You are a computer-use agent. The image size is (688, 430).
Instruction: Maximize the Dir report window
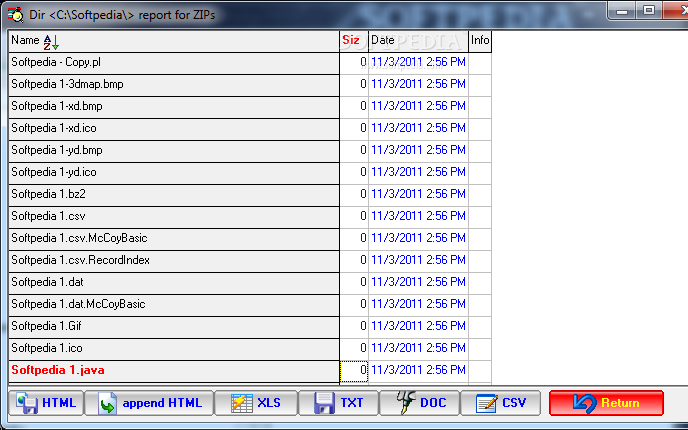pyautogui.click(x=649, y=11)
